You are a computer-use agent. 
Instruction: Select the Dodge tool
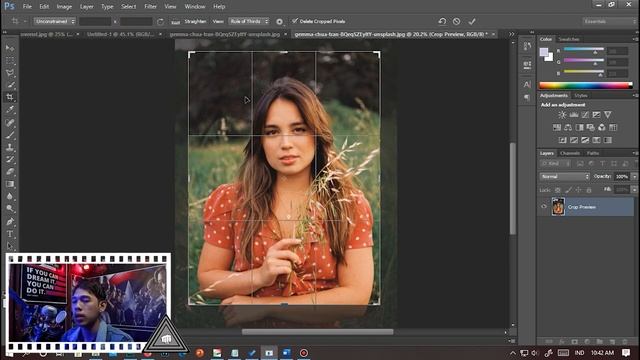(10, 209)
